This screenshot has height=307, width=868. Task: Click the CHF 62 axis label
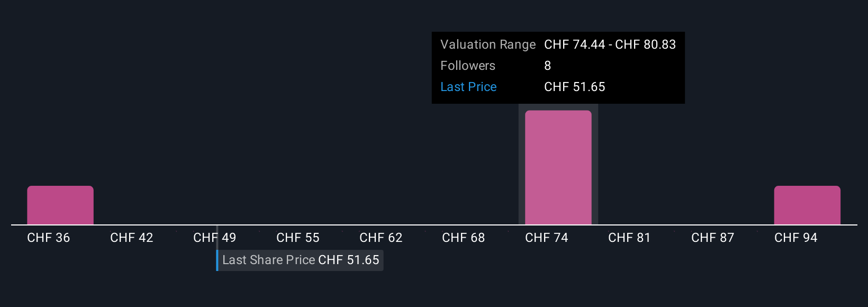[381, 238]
